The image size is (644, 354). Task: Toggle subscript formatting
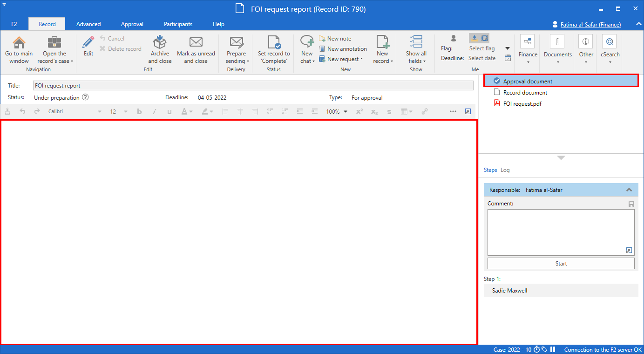(374, 112)
